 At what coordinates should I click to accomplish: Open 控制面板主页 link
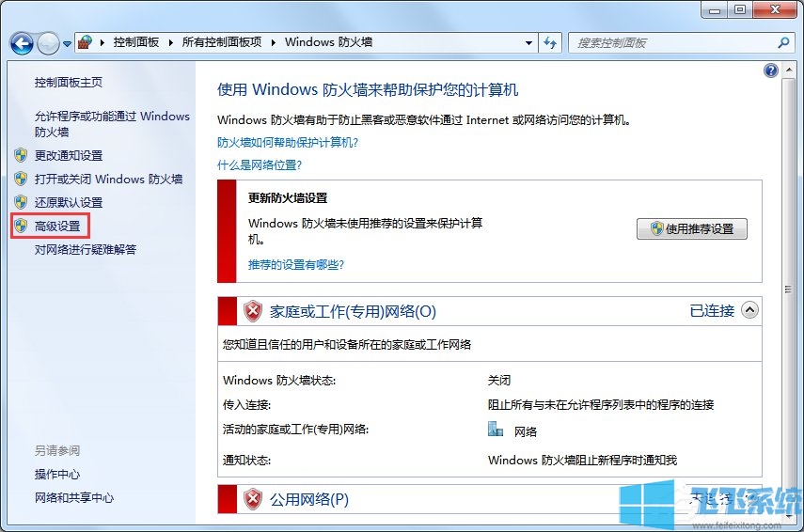(x=69, y=82)
